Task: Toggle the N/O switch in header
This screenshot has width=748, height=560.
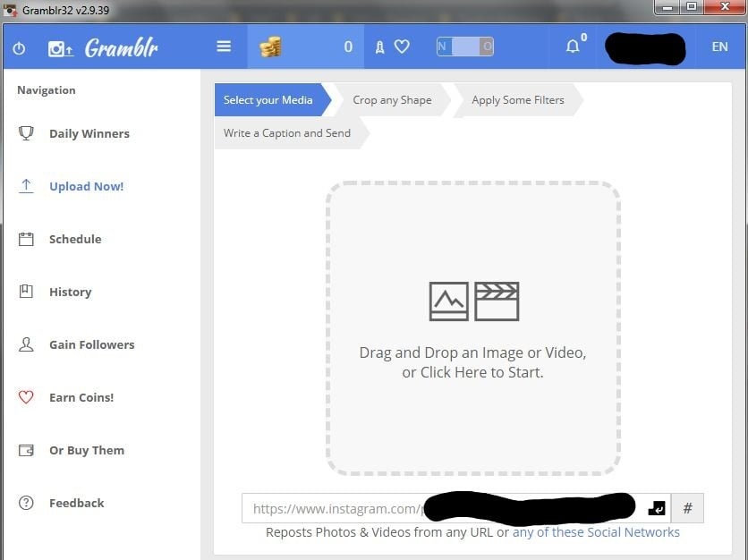Action: pos(465,47)
